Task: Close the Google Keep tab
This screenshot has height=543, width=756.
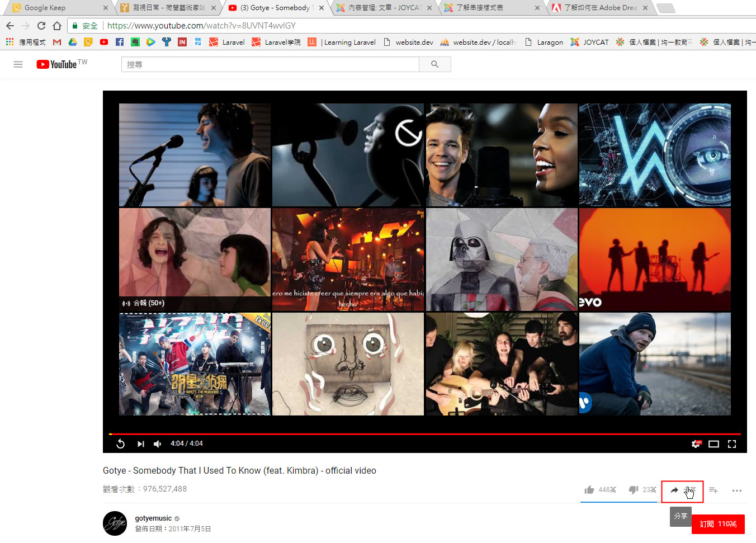Action: coord(106,8)
